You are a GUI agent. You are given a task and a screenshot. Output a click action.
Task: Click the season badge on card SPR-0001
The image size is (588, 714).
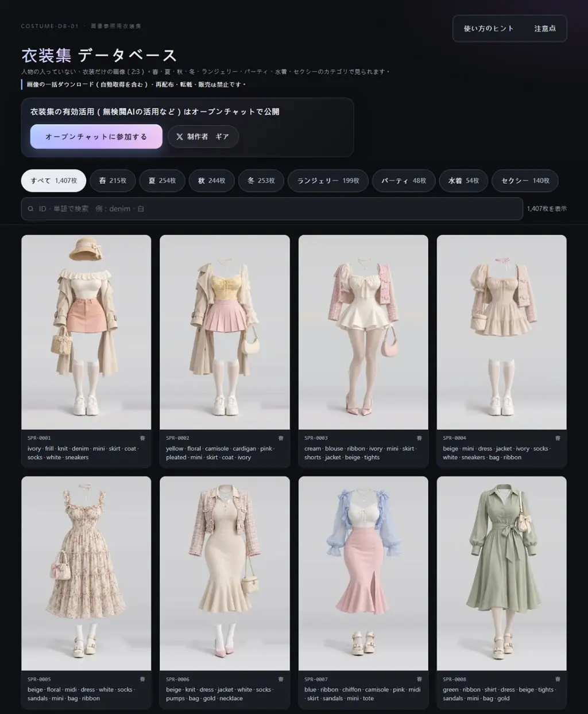[142, 438]
